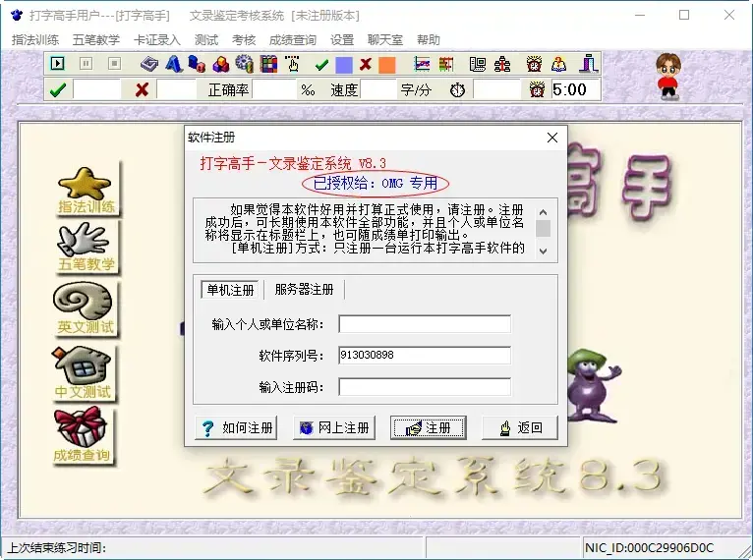Click the 注册 button
Image resolution: width=753 pixels, height=560 pixels.
429,427
